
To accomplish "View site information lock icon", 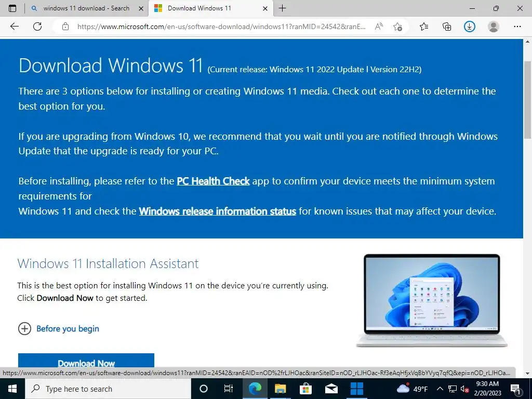I will point(65,26).
